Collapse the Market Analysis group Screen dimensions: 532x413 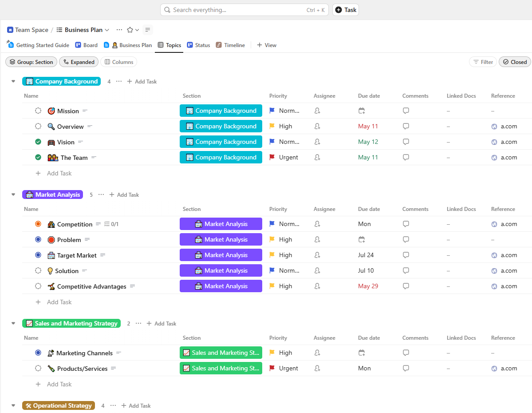(14, 195)
